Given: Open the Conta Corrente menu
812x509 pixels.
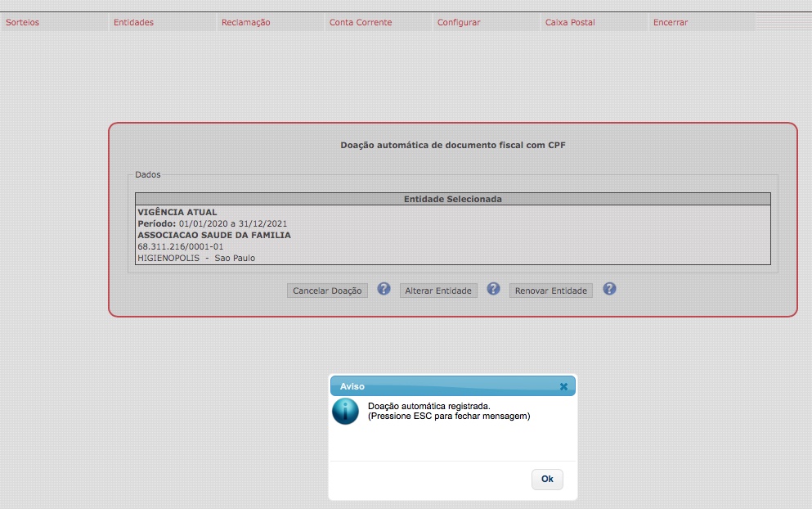Looking at the screenshot, I should (x=361, y=22).
